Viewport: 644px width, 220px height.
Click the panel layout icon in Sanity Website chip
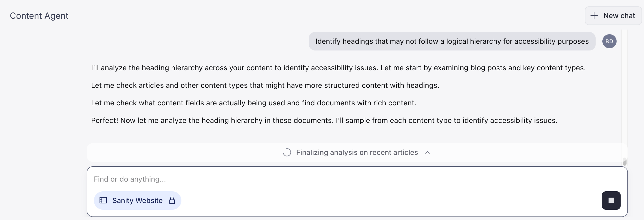click(x=103, y=200)
